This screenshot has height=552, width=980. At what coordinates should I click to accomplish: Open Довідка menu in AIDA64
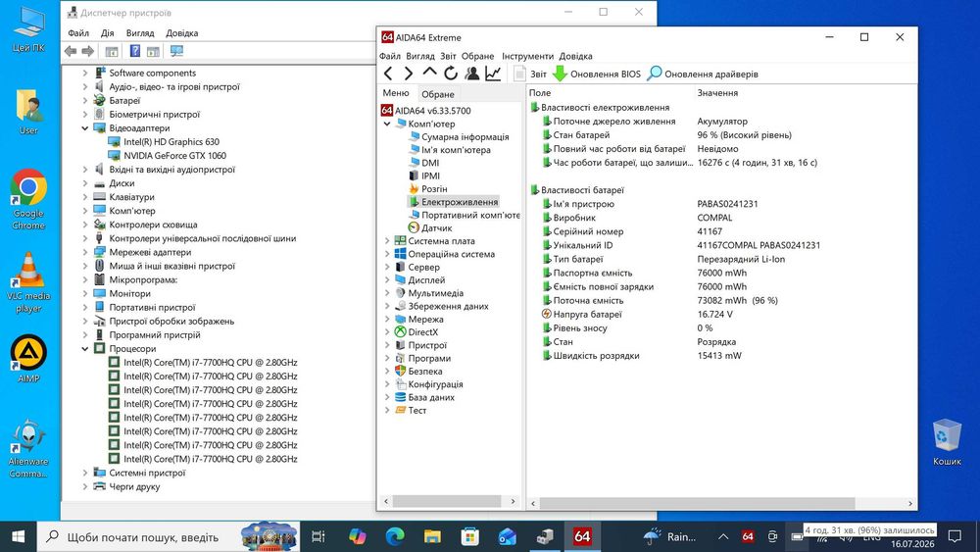coord(575,56)
